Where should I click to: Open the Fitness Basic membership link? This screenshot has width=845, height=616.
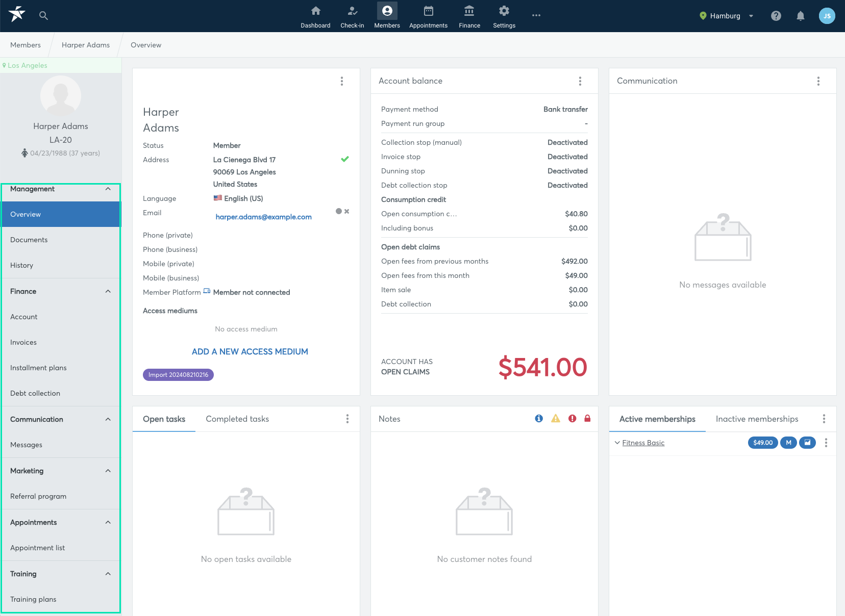tap(643, 443)
